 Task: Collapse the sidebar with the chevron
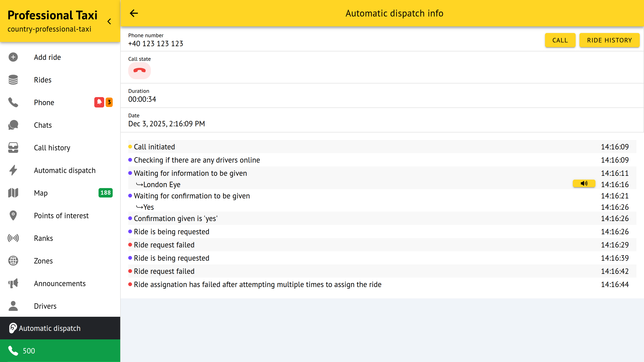coord(109,21)
